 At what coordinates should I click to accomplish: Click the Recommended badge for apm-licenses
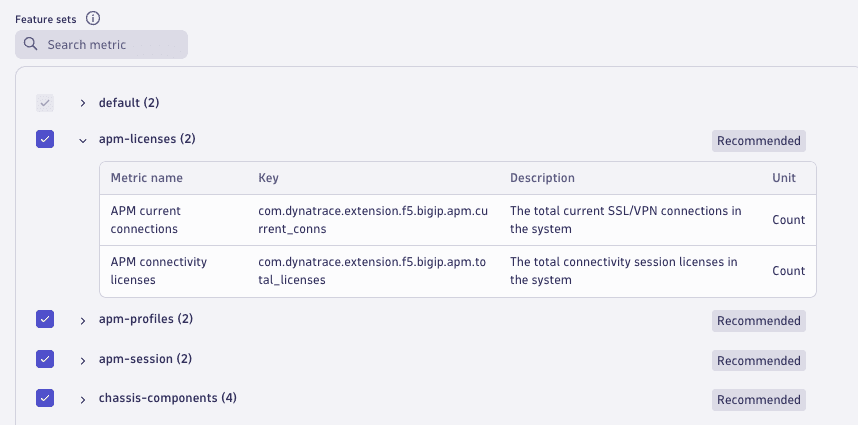[758, 141]
